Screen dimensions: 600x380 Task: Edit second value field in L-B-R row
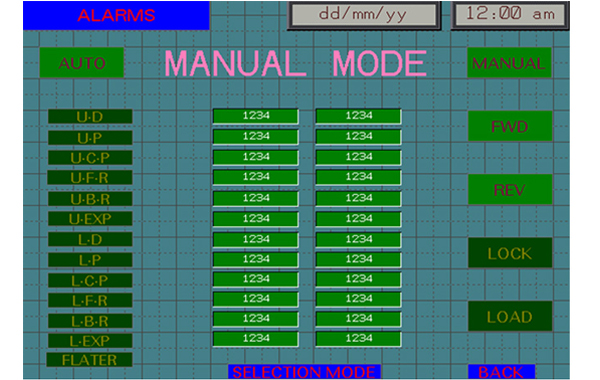tap(358, 319)
